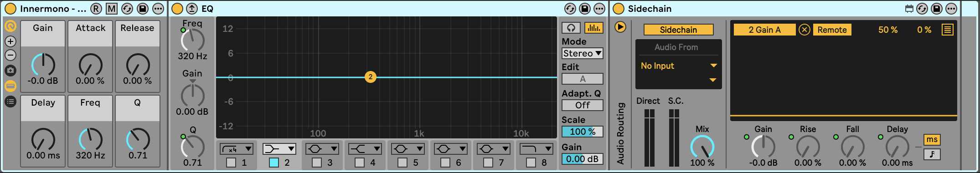Viewport: 980px width, 173px height.
Task: Click the Remote button
Action: pyautogui.click(x=832, y=30)
